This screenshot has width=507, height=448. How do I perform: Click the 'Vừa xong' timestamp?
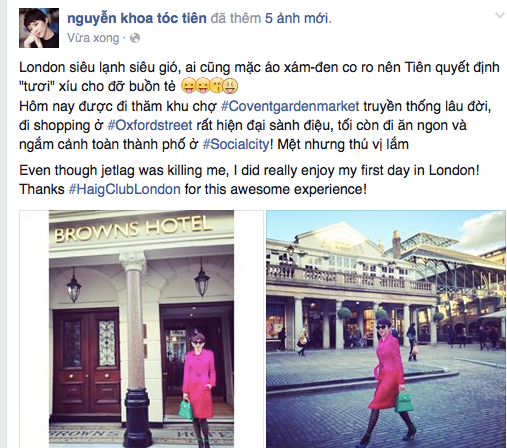click(x=93, y=38)
